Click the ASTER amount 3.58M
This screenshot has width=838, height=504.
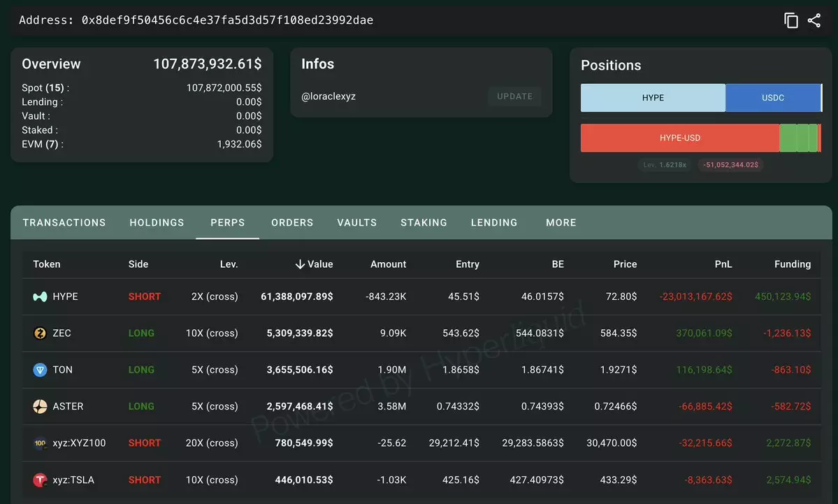click(x=392, y=406)
